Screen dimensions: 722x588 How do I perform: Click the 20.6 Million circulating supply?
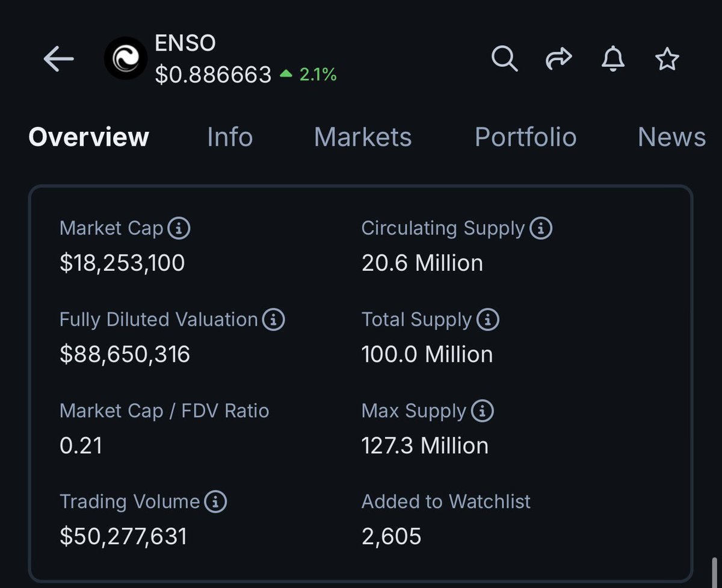pyautogui.click(x=422, y=263)
